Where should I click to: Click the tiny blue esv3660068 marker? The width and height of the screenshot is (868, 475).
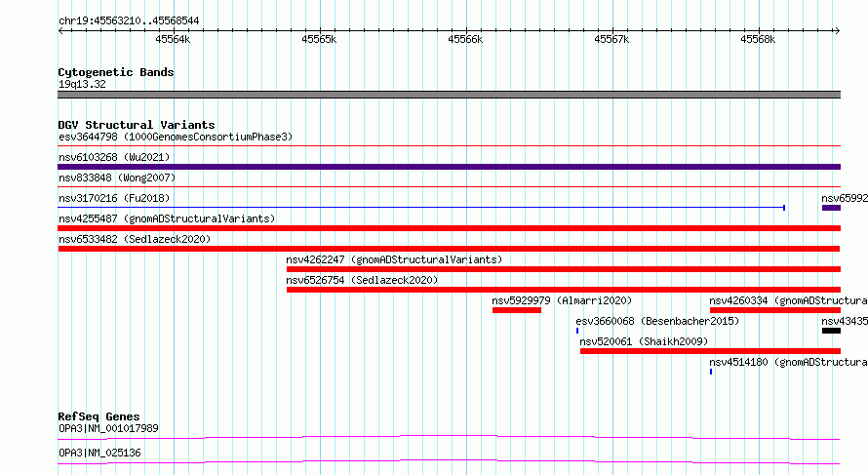tap(577, 331)
